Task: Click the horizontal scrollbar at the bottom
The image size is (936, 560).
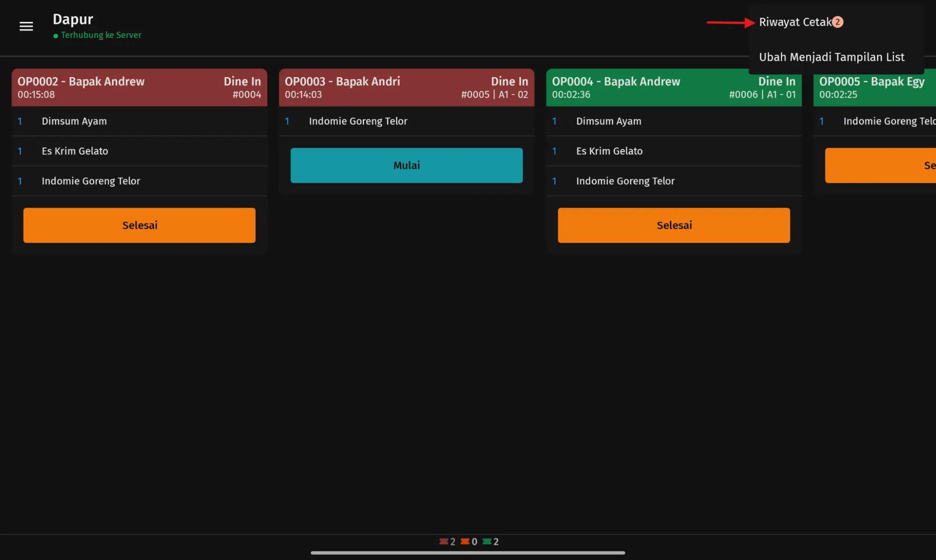Action: pos(467,553)
